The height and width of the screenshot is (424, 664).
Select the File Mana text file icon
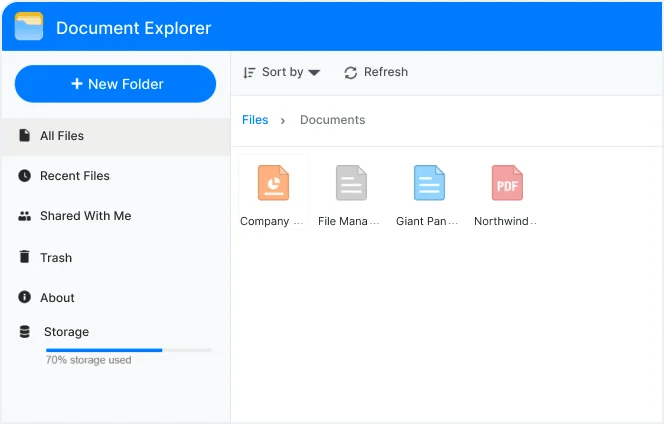(x=351, y=183)
